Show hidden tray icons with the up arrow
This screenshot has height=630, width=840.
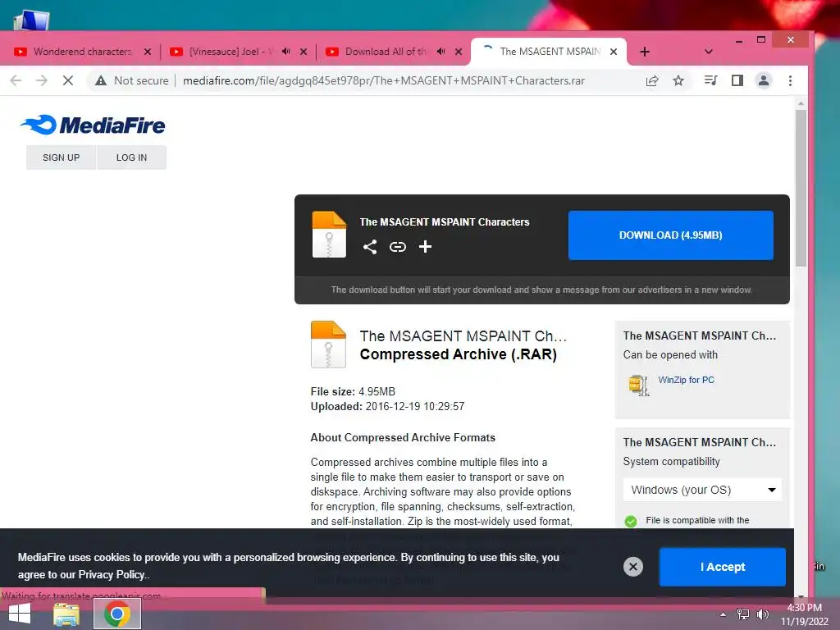724,614
